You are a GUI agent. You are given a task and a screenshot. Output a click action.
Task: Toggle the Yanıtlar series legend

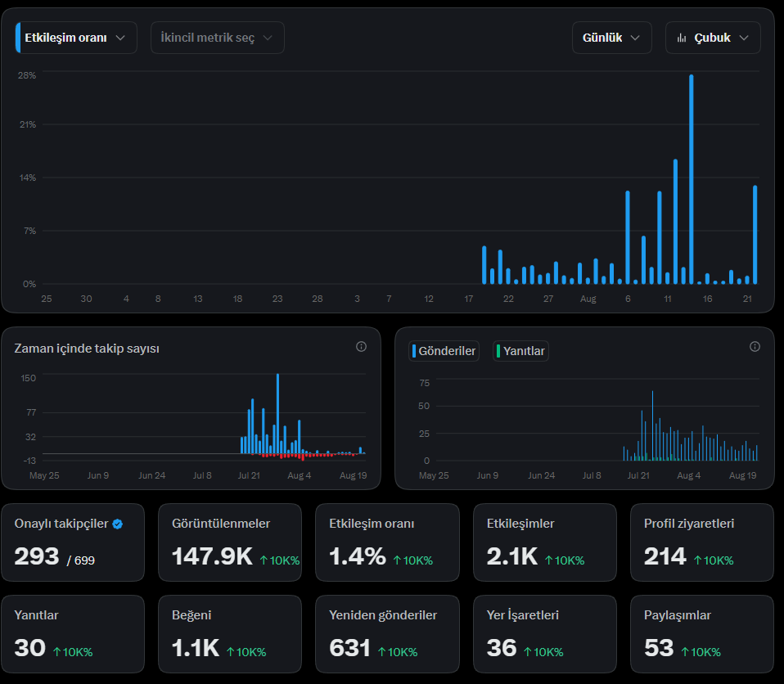coord(520,351)
